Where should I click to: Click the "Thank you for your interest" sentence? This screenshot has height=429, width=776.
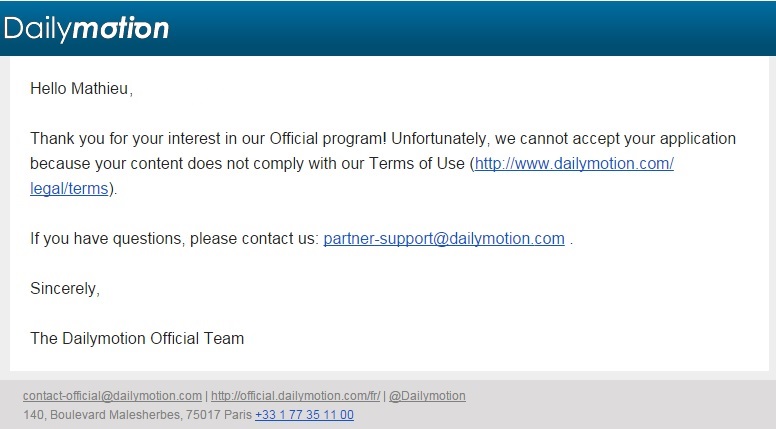point(208,139)
